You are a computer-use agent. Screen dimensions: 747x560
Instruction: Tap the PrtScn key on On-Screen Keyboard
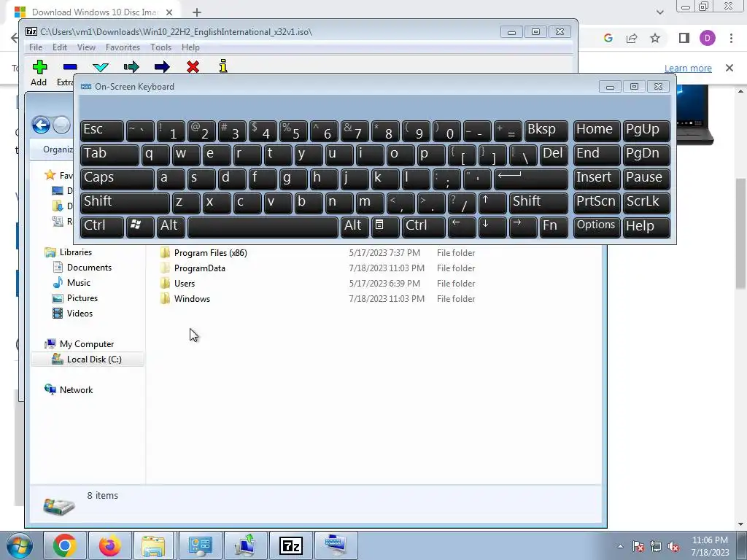(597, 203)
